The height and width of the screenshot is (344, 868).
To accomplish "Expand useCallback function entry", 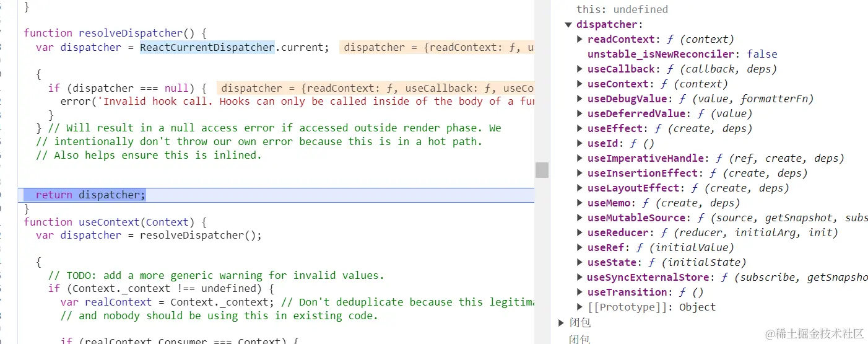I will click(580, 69).
